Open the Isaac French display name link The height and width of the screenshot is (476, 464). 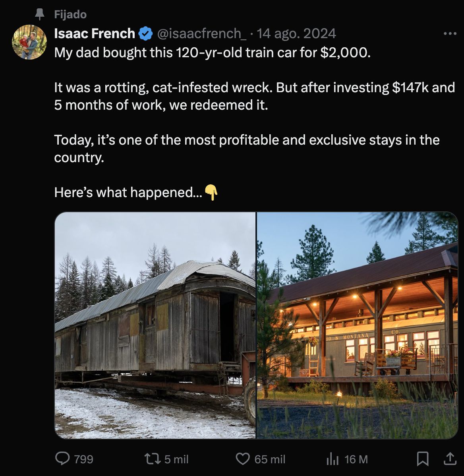pos(95,33)
